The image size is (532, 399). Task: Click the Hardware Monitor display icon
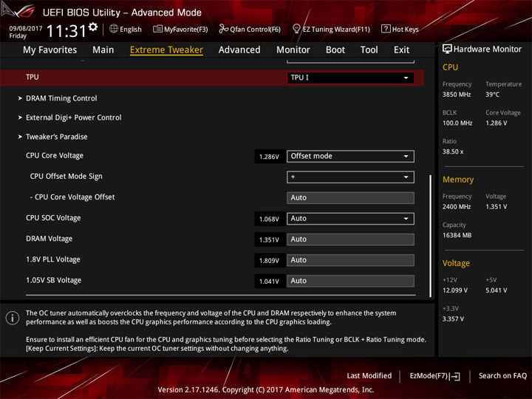pyautogui.click(x=447, y=50)
